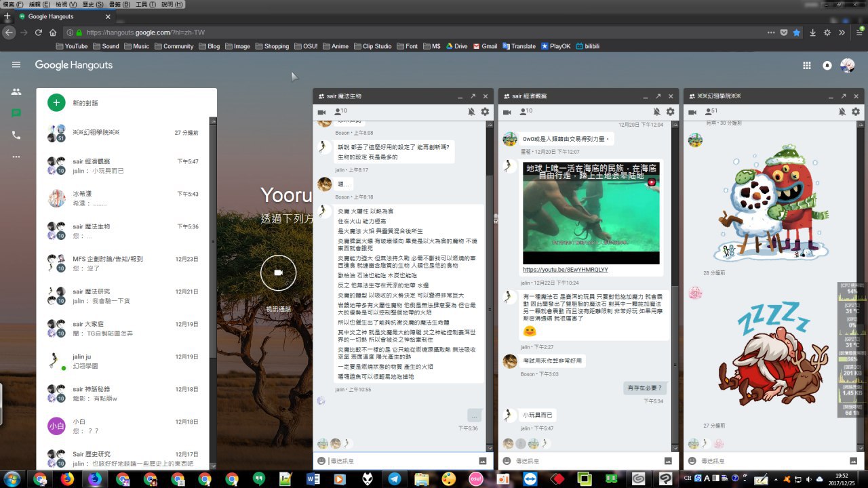The image size is (868, 488).
Task: Open Contacts in the Hangouts sidebar
Action: [16, 91]
